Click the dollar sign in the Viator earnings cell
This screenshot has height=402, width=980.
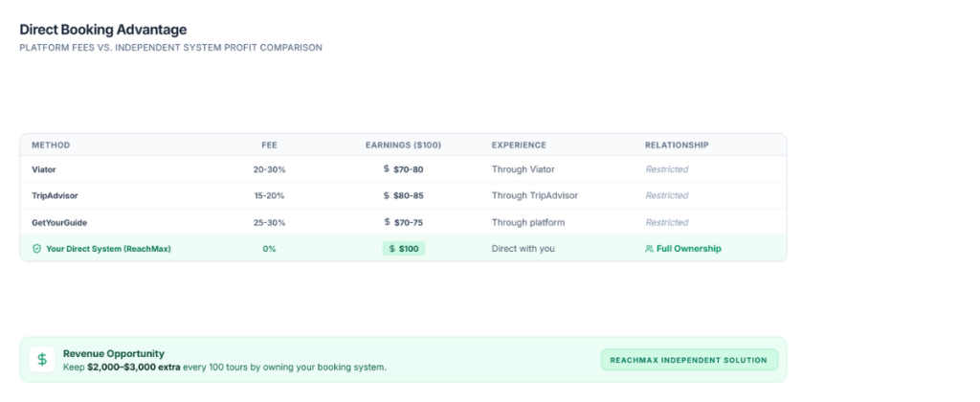click(x=387, y=168)
